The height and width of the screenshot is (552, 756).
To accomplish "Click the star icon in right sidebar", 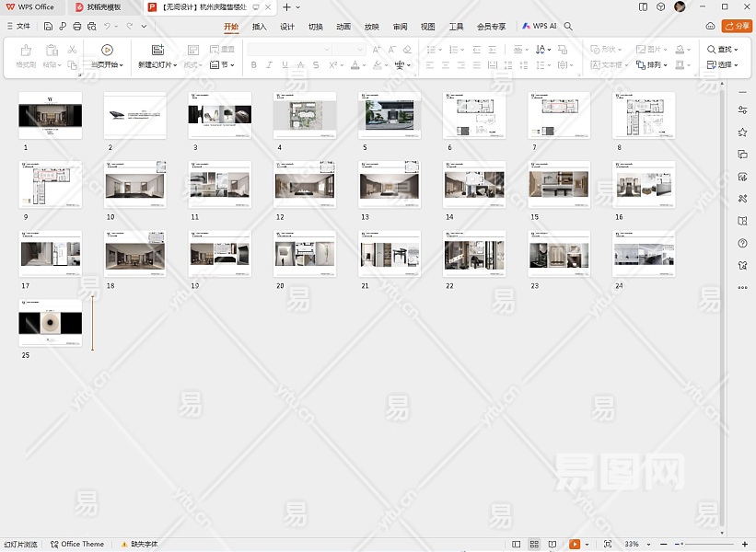I will pyautogui.click(x=742, y=132).
